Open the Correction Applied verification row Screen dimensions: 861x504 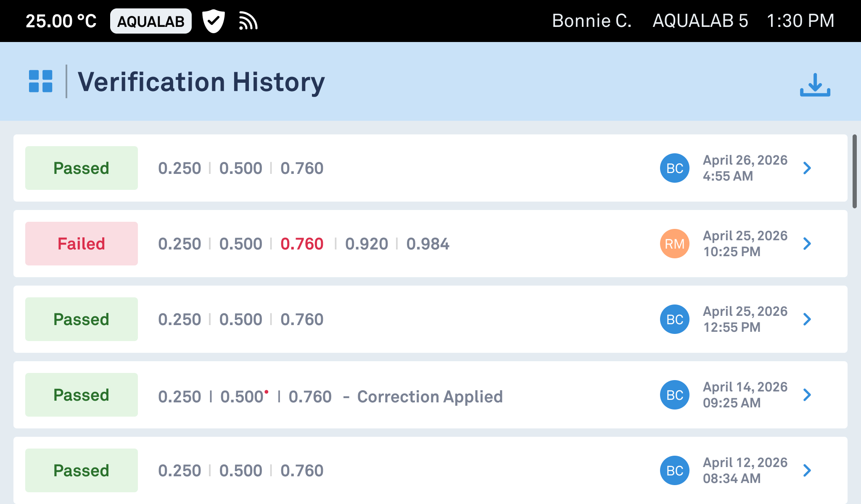430,395
